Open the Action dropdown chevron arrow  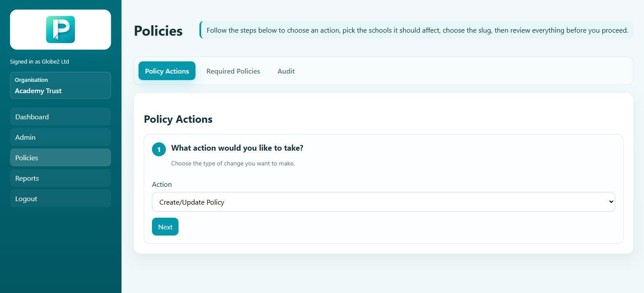click(610, 202)
